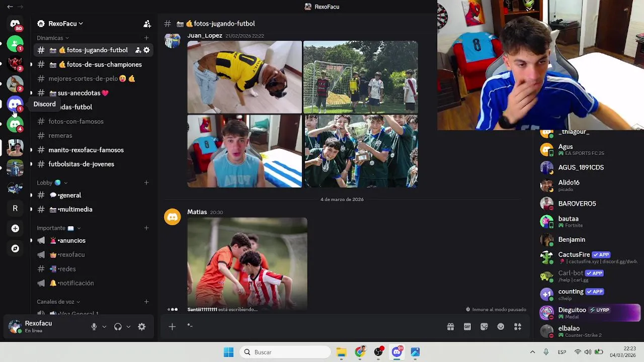Open the red K logo server
The height and width of the screenshot is (362, 644).
click(15, 64)
